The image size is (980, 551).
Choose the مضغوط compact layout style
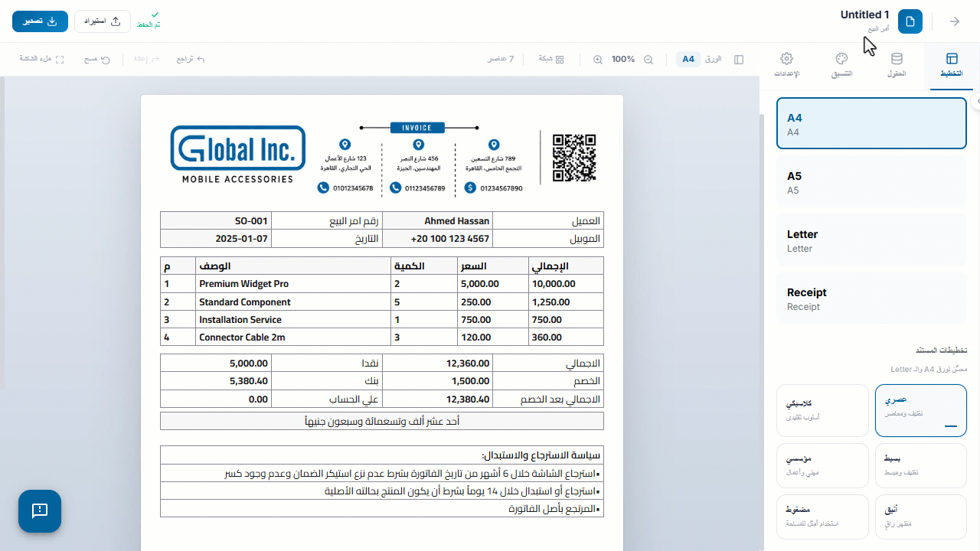click(822, 517)
